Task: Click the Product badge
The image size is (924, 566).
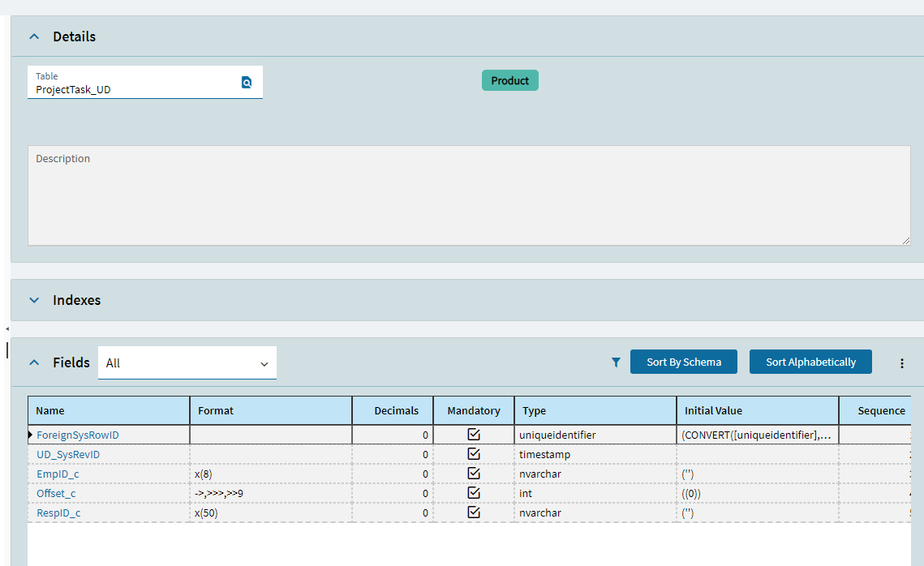Action: coord(509,80)
